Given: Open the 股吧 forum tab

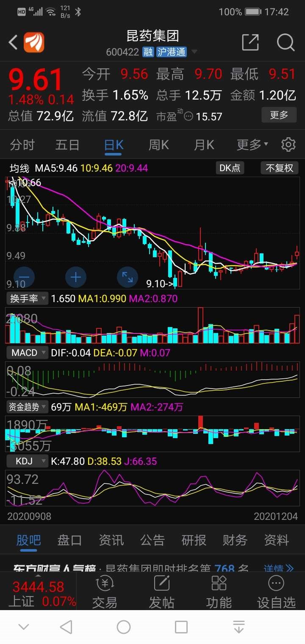Looking at the screenshot, I should [28, 540].
